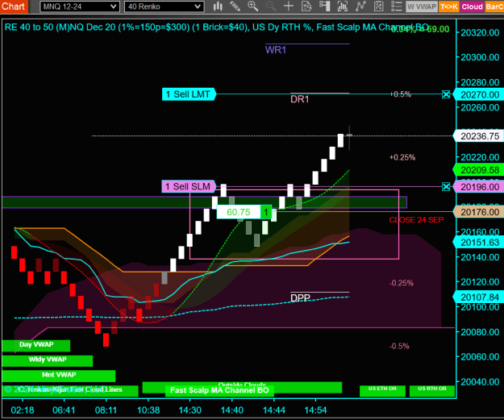This screenshot has width=504, height=420.
Task: Toggle the W VWAP button
Action: pyautogui.click(x=422, y=6)
